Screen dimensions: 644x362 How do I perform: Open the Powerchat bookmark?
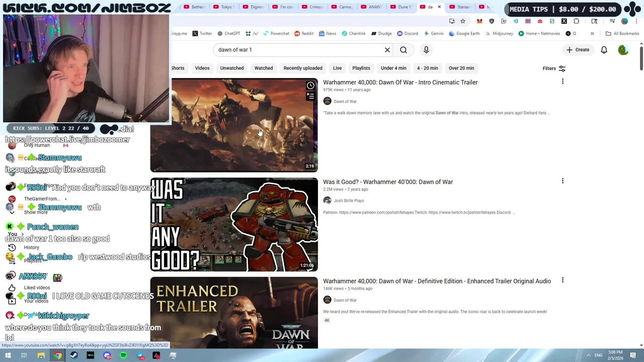(276, 34)
